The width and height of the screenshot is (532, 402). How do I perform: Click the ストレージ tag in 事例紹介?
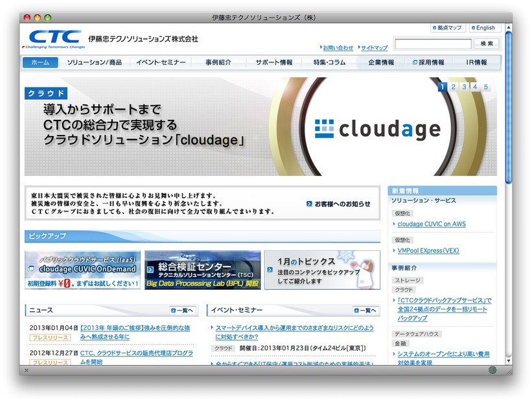tap(408, 281)
